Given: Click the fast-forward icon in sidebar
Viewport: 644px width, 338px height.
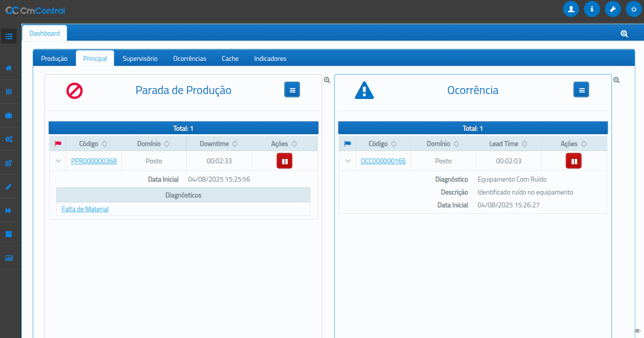Looking at the screenshot, I should point(8,210).
